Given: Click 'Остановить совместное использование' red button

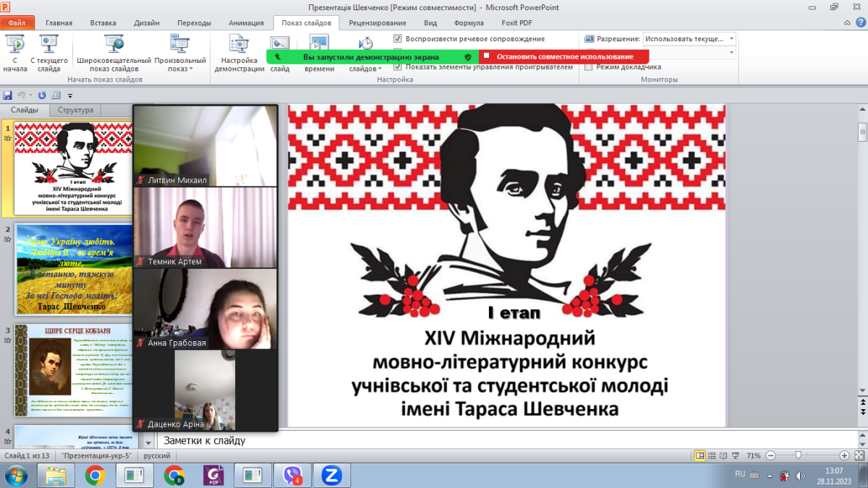Looking at the screenshot, I should (564, 56).
